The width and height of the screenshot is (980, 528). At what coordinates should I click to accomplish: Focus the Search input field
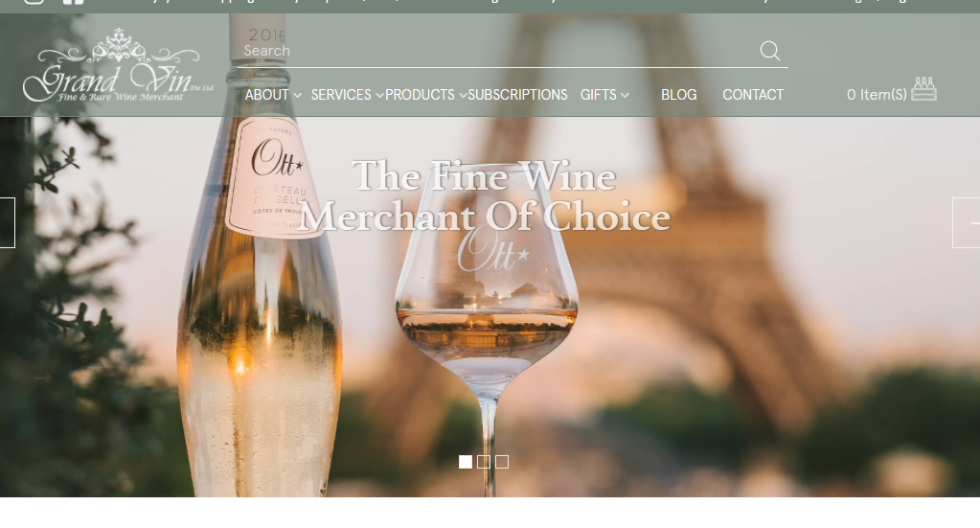[497, 51]
